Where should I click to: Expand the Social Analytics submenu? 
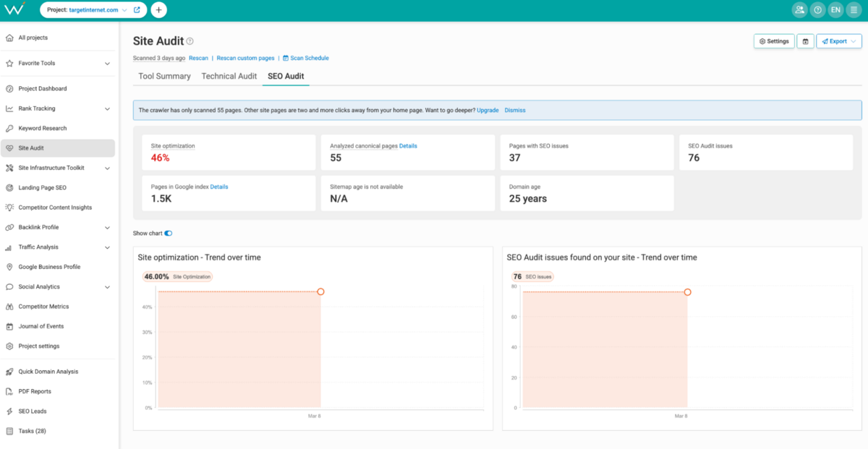(x=107, y=287)
